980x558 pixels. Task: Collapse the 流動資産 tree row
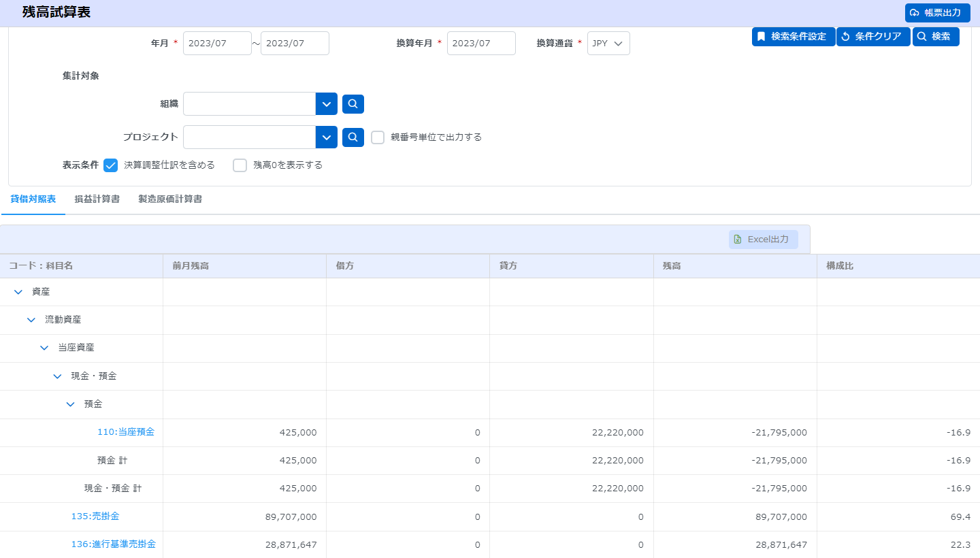31,320
